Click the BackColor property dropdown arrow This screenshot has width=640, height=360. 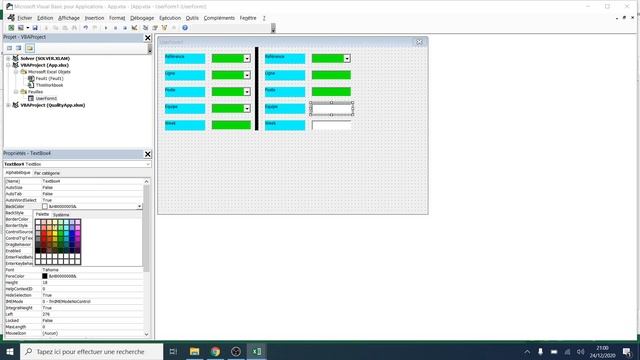point(140,207)
